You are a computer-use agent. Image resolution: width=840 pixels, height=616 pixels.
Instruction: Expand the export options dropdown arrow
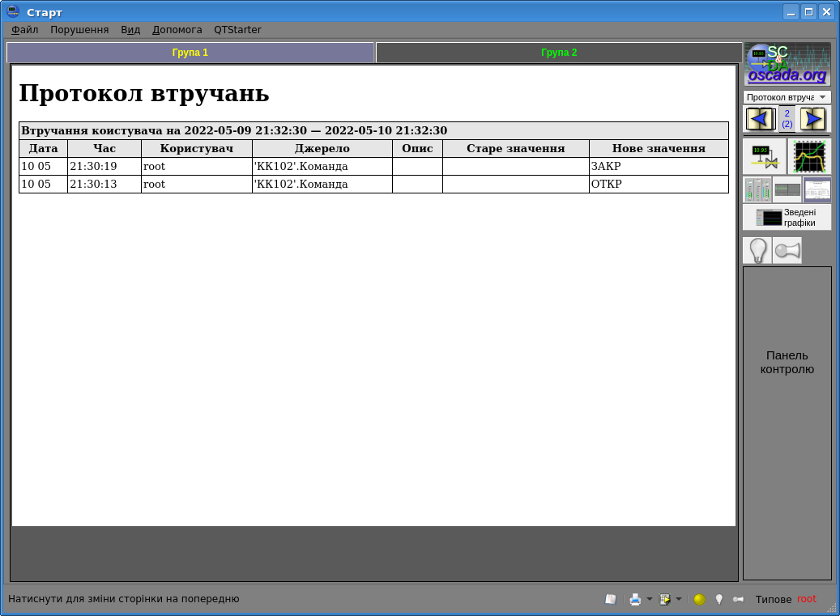coord(679,600)
